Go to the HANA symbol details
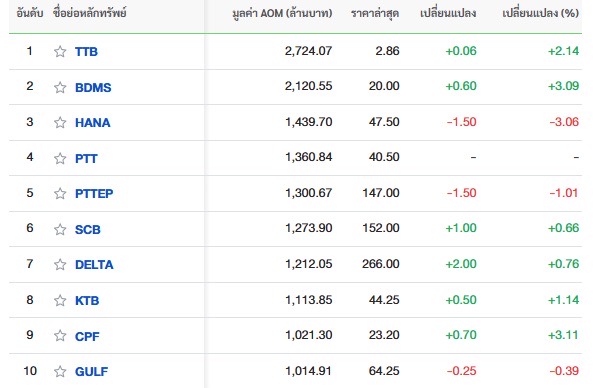Viewport: 598px width, 388px height. point(93,122)
